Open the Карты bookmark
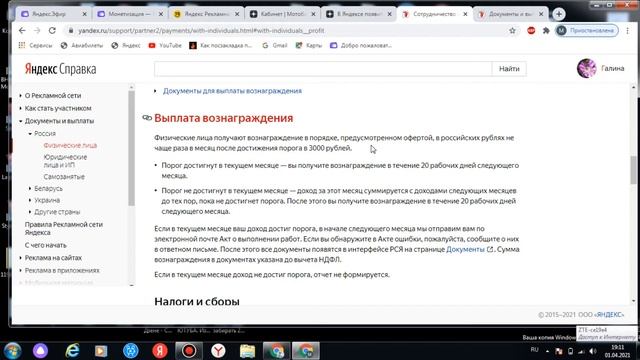The image size is (640, 360). [x=309, y=45]
